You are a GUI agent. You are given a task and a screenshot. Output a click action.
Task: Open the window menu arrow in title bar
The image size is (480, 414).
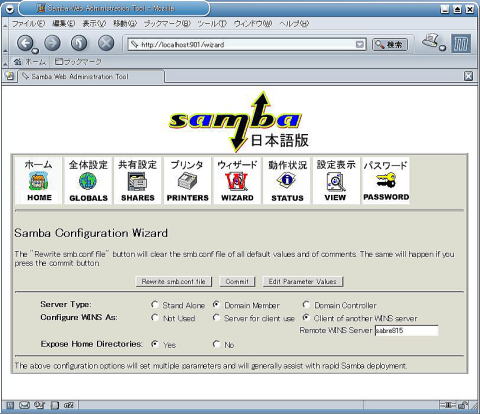coord(9,9)
